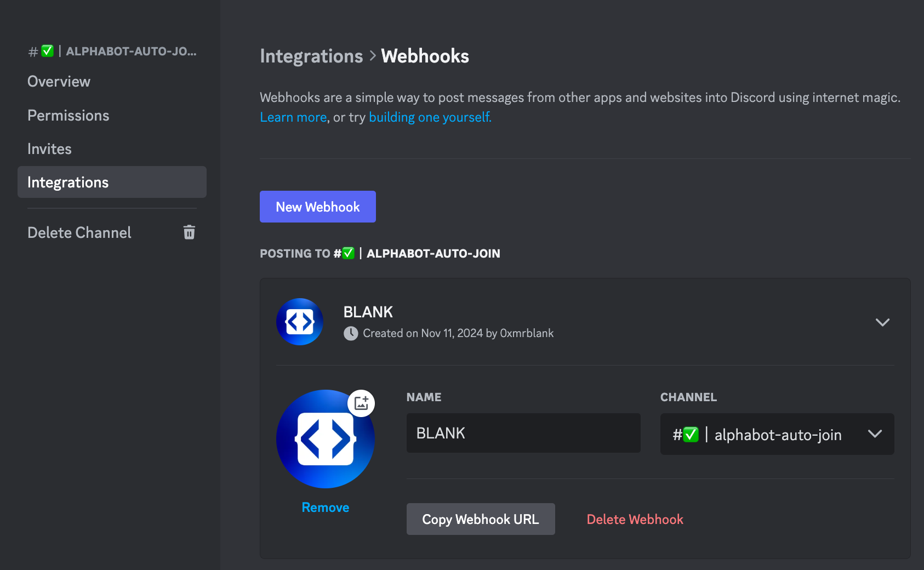Go back via Integrations breadcrumb
Viewport: 924px width, 570px height.
311,56
